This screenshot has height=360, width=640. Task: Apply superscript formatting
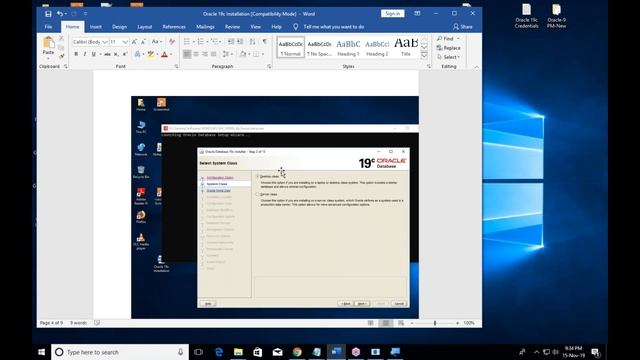click(125, 54)
